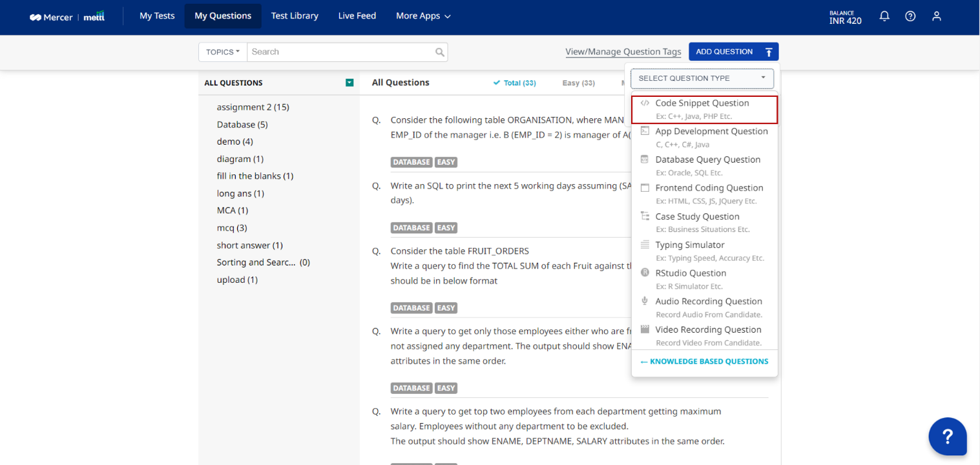
Task: Expand the Select Question Type dropdown
Action: coord(702,78)
